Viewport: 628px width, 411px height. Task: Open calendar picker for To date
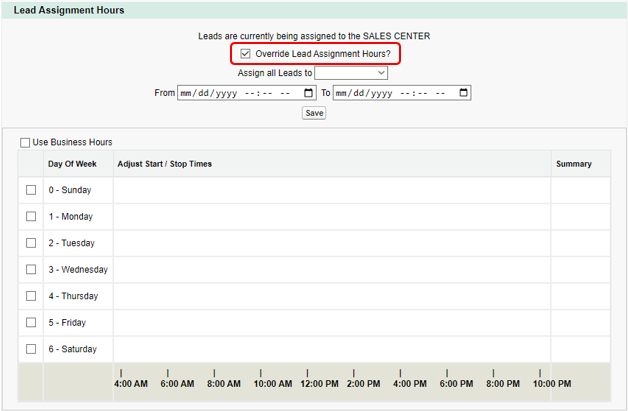point(463,93)
